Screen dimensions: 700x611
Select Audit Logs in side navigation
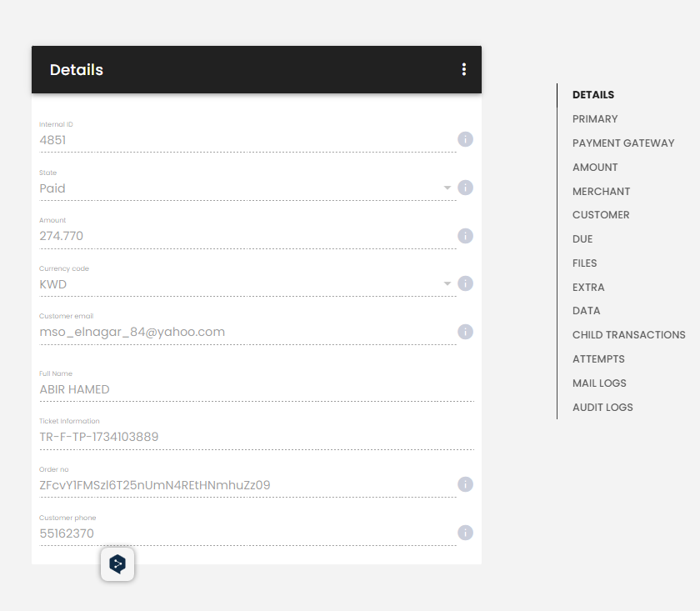tap(602, 408)
